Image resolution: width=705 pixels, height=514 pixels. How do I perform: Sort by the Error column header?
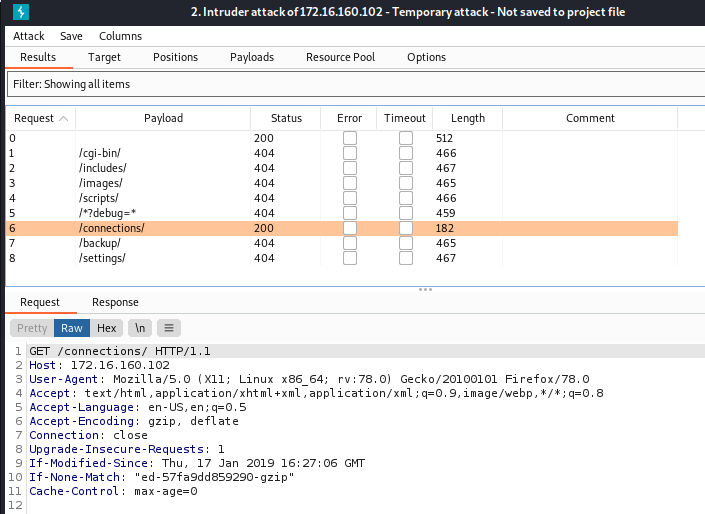pos(349,118)
